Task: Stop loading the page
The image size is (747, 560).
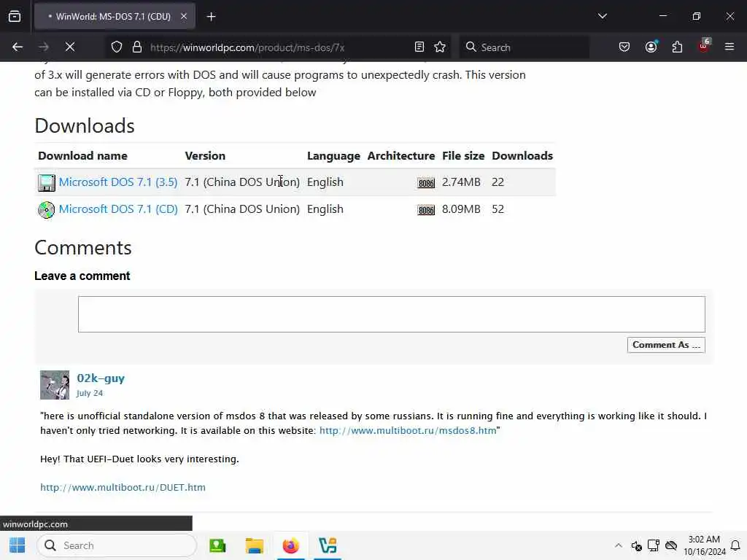Action: coord(70,47)
